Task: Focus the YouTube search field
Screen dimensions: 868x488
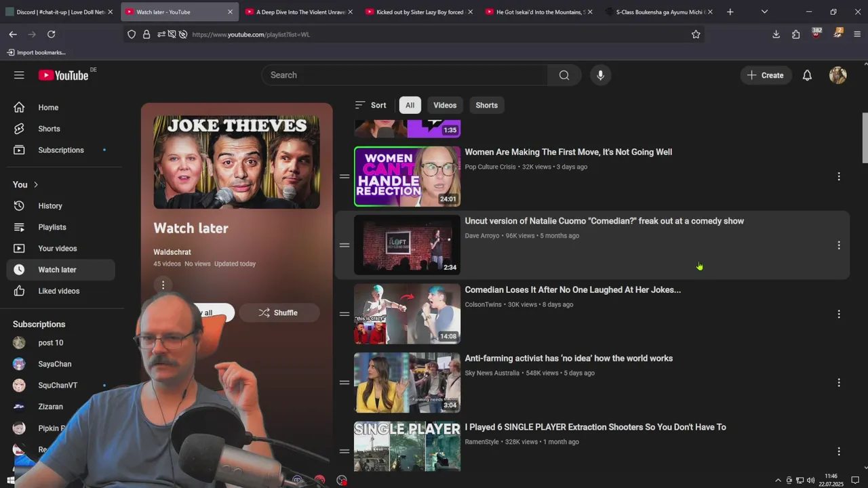Action: pyautogui.click(x=404, y=75)
